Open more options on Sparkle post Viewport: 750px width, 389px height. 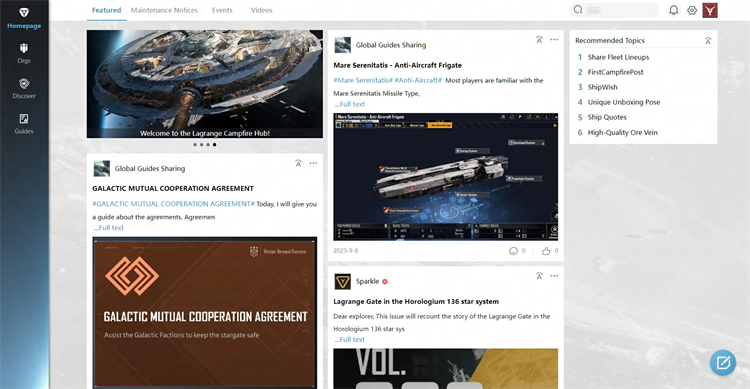tap(554, 276)
